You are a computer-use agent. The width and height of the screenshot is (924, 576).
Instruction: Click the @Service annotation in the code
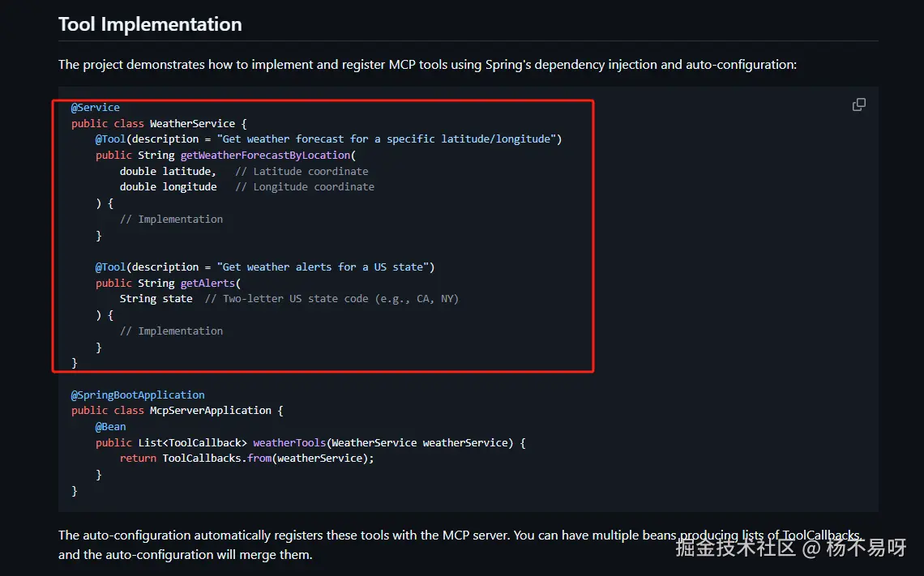click(96, 108)
